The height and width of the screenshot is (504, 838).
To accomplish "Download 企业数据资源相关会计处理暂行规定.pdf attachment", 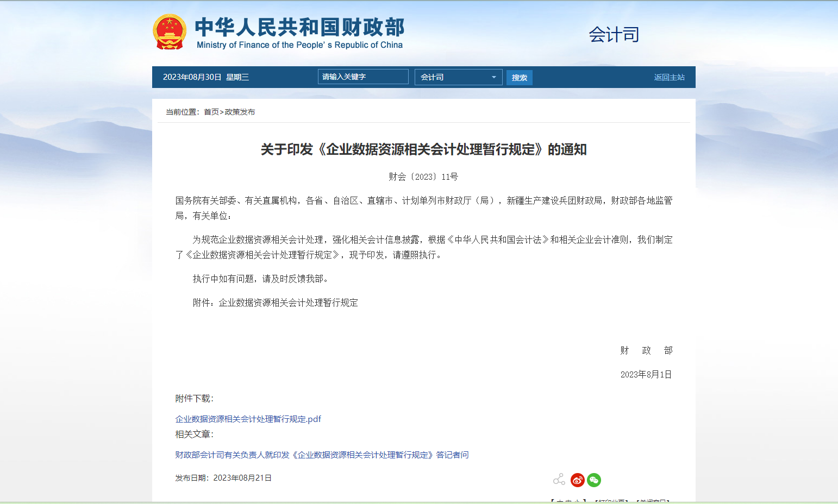I will tap(248, 419).
